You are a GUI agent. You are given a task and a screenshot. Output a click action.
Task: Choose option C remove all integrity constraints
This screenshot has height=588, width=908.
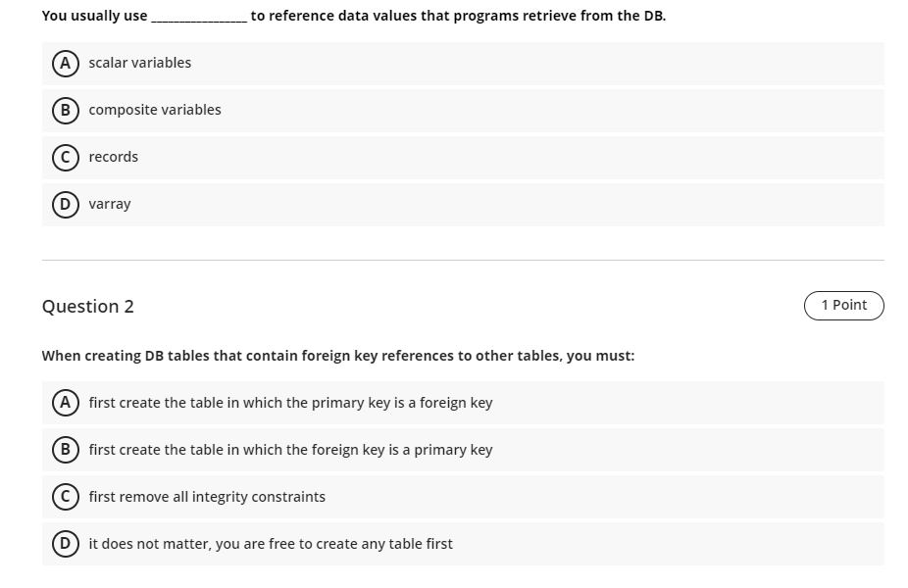pyautogui.click(x=206, y=497)
